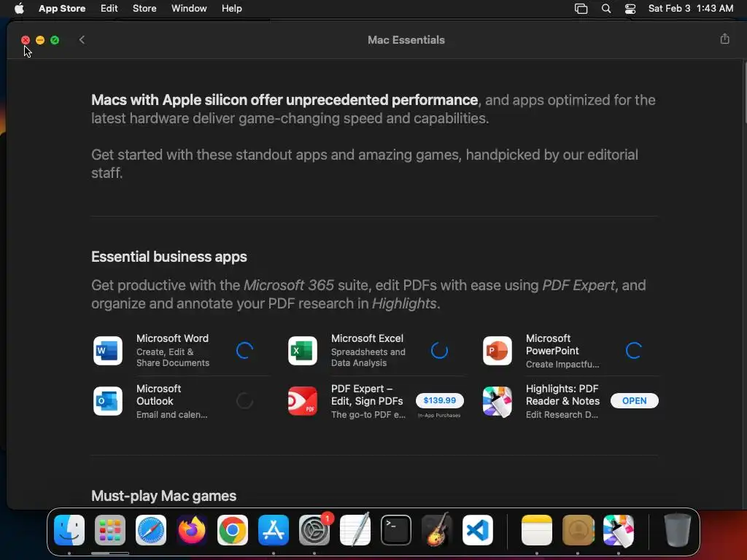Open the Microsoft Word app icon
This screenshot has width=747, height=560.
[108, 351]
